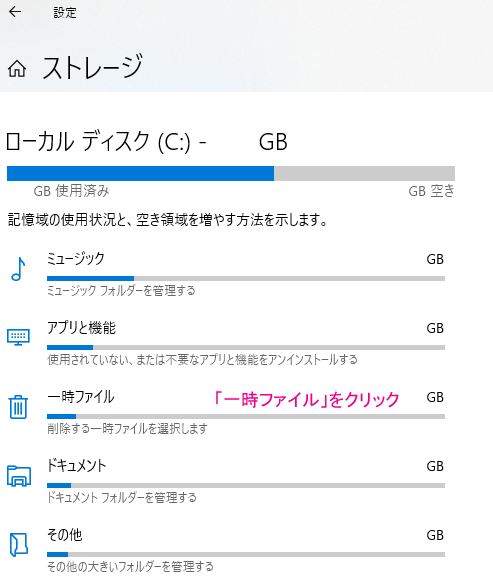Click the trash can icon
This screenshot has width=493, height=585.
coord(18,407)
